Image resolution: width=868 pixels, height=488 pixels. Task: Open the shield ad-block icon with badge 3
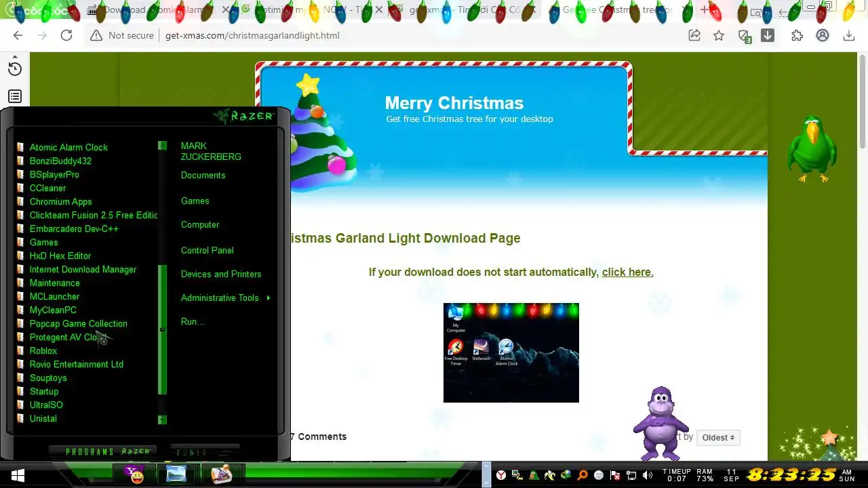point(744,36)
